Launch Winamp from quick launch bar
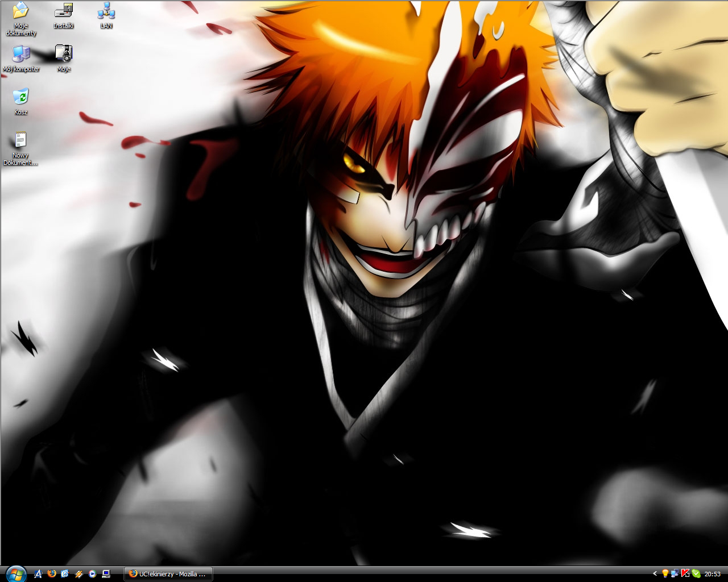Screen dimensions: 728x582 pos(79,574)
